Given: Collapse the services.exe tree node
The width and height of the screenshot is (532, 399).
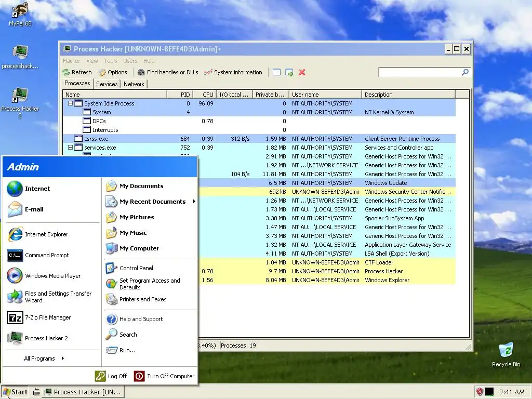Looking at the screenshot, I should (x=70, y=147).
